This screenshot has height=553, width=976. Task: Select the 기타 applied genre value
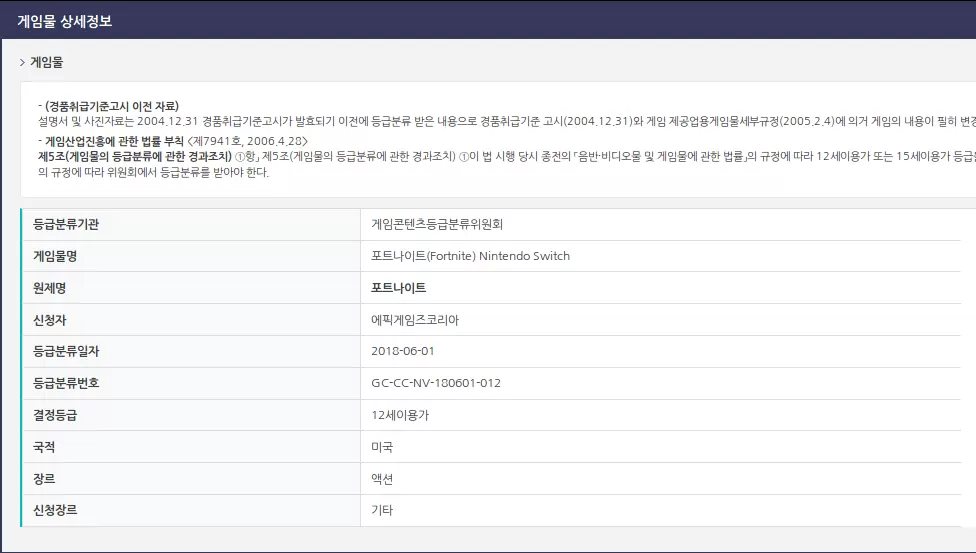(x=382, y=510)
